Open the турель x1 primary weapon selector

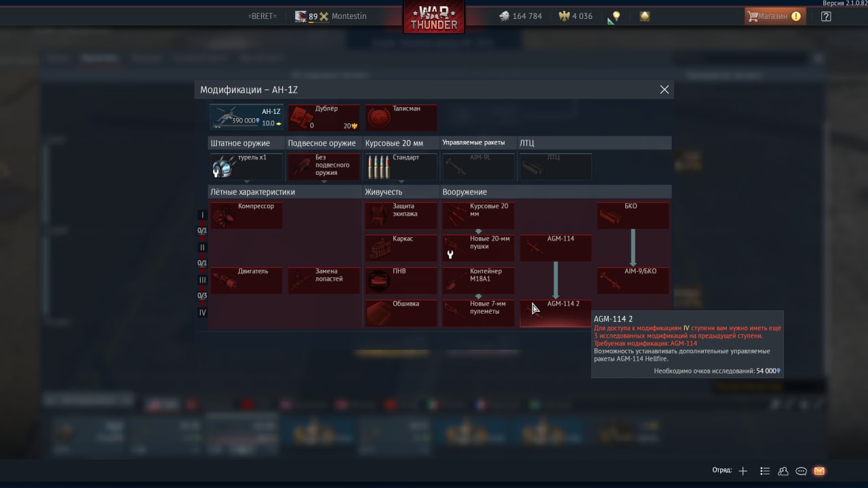(x=246, y=167)
